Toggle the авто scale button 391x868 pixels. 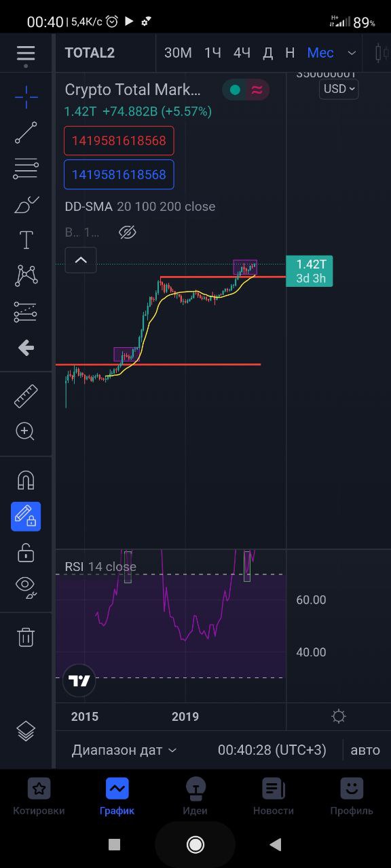[365, 750]
